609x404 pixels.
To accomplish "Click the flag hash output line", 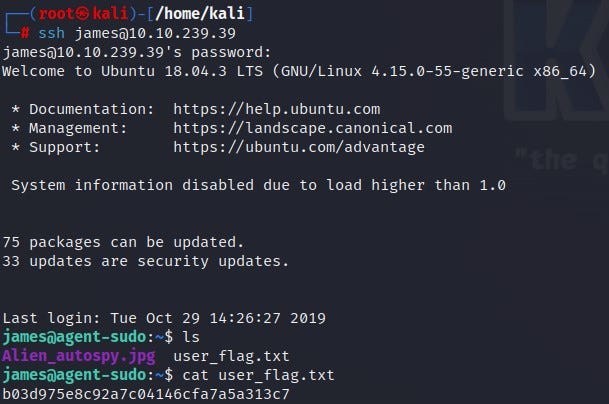I will (145, 393).
